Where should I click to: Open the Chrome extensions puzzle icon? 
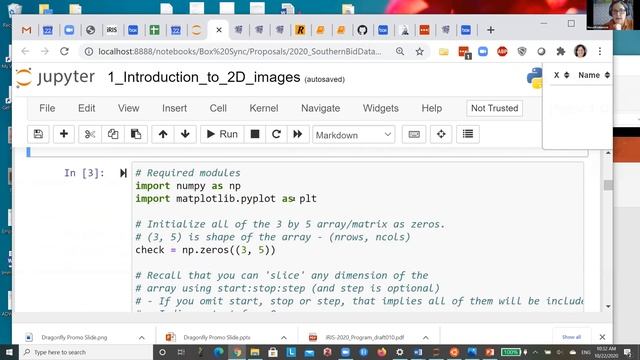coord(561,51)
